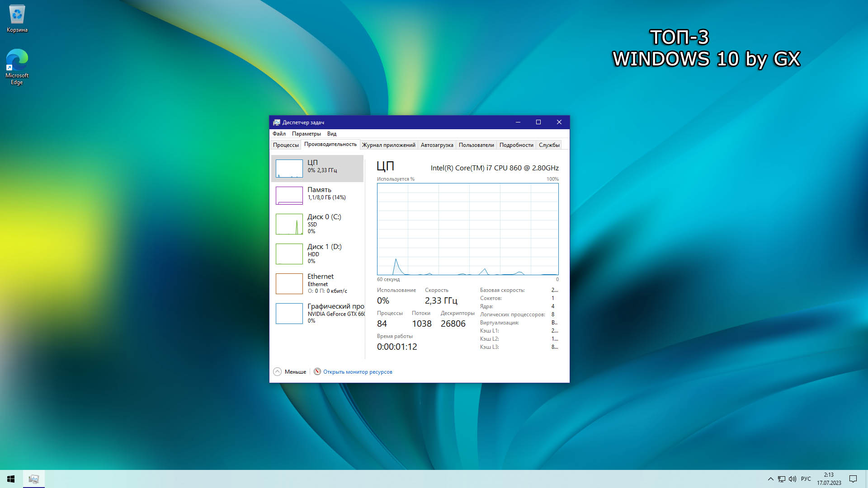Screen dimensions: 868x488
Task: Click the РУС language indicator
Action: (806, 479)
